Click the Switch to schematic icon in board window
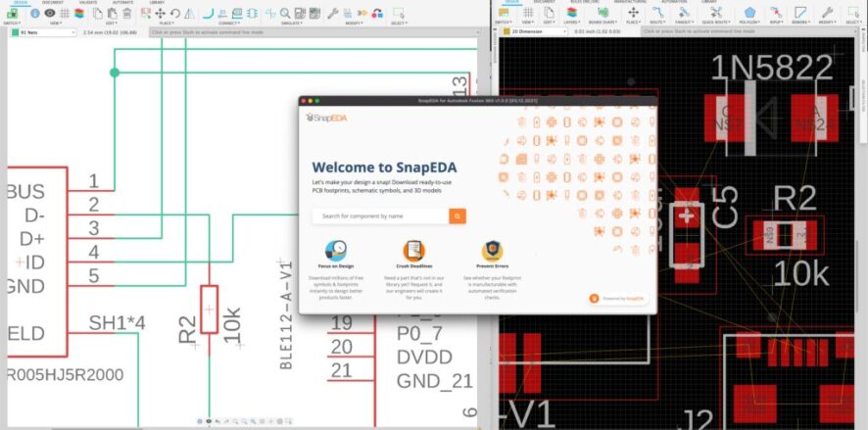This screenshot has width=868, height=430. pyautogui.click(x=504, y=12)
